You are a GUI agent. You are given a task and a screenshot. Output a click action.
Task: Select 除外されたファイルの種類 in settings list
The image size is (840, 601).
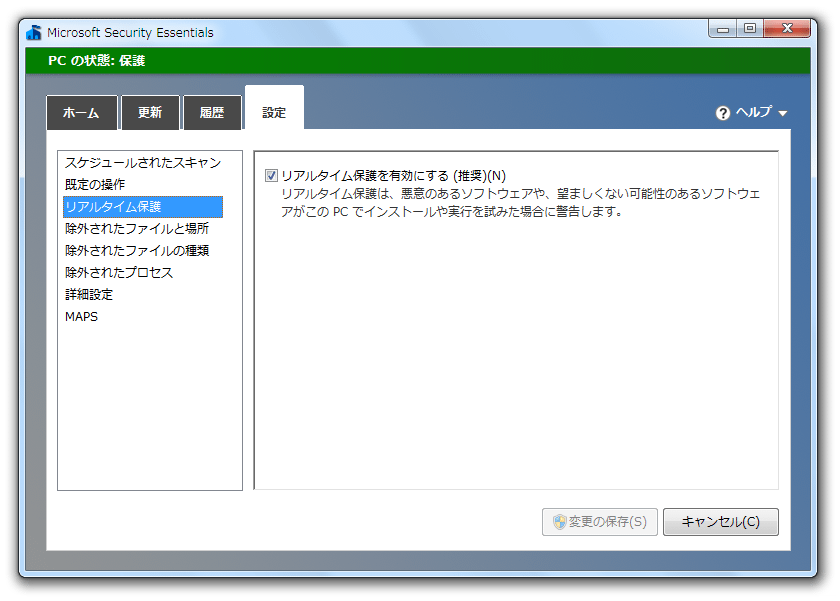pyautogui.click(x=143, y=251)
